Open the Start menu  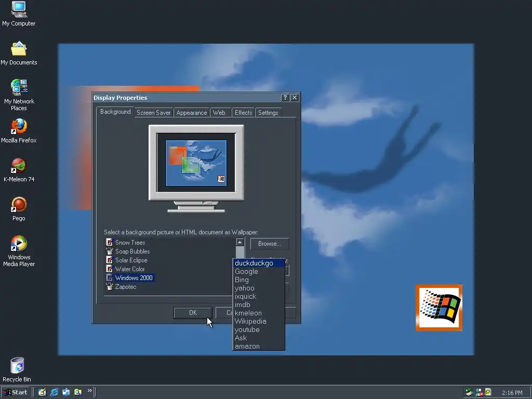16,392
